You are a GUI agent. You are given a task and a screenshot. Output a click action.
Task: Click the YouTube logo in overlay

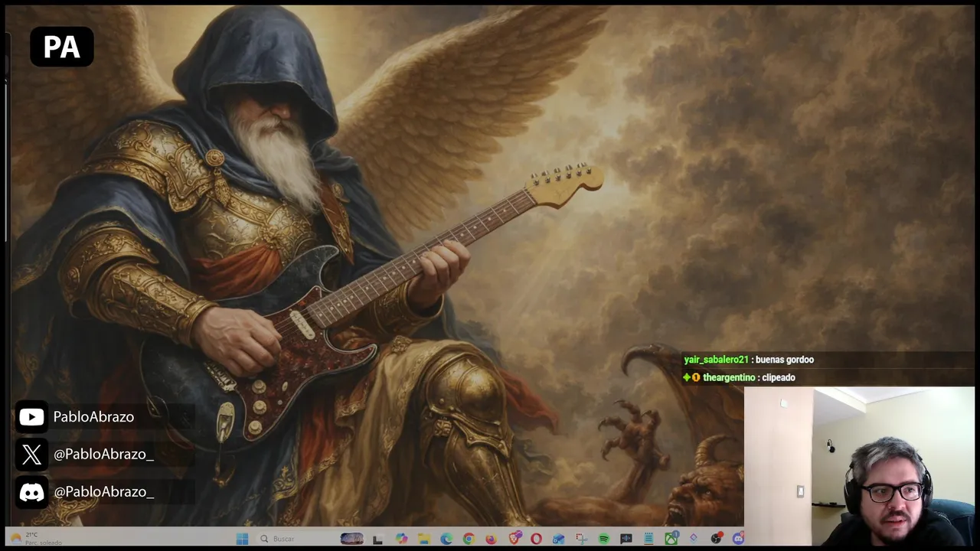click(x=31, y=417)
